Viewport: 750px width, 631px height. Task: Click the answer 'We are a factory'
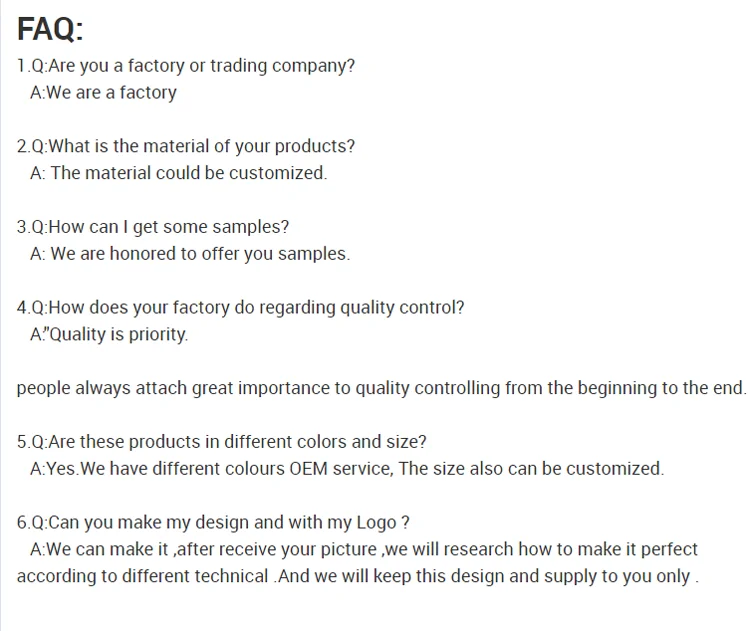pos(103,93)
